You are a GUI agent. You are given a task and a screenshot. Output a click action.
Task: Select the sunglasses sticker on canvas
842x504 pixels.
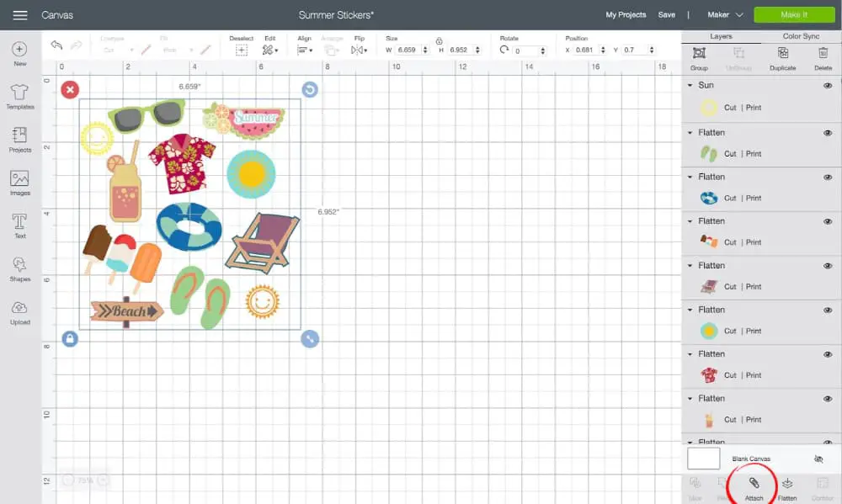(147, 115)
